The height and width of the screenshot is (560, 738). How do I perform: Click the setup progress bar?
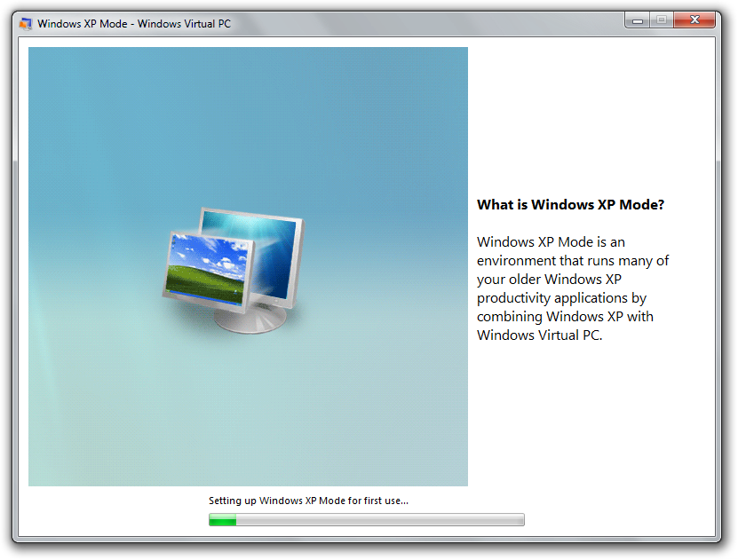point(366,519)
